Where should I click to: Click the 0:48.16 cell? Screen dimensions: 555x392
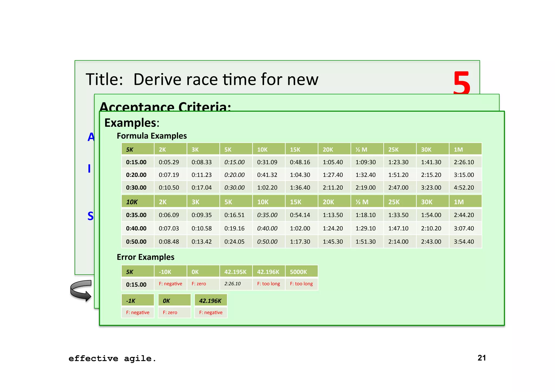[301, 162]
